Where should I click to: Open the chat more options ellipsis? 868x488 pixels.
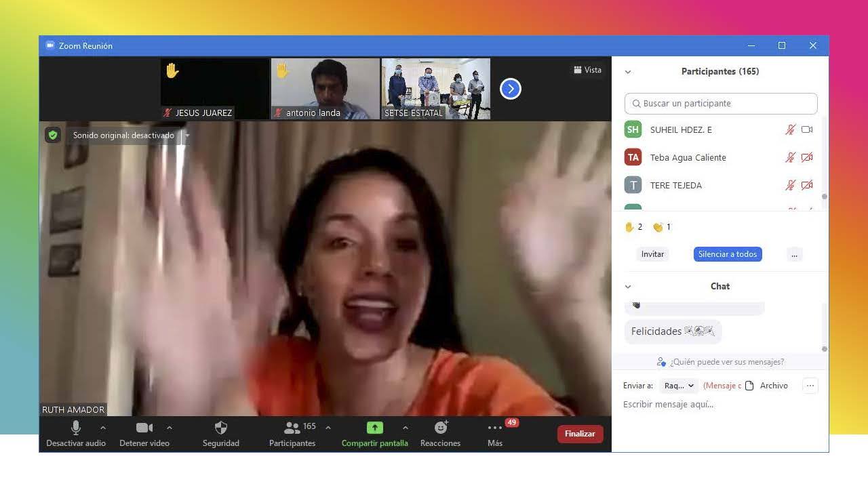pyautogui.click(x=810, y=386)
